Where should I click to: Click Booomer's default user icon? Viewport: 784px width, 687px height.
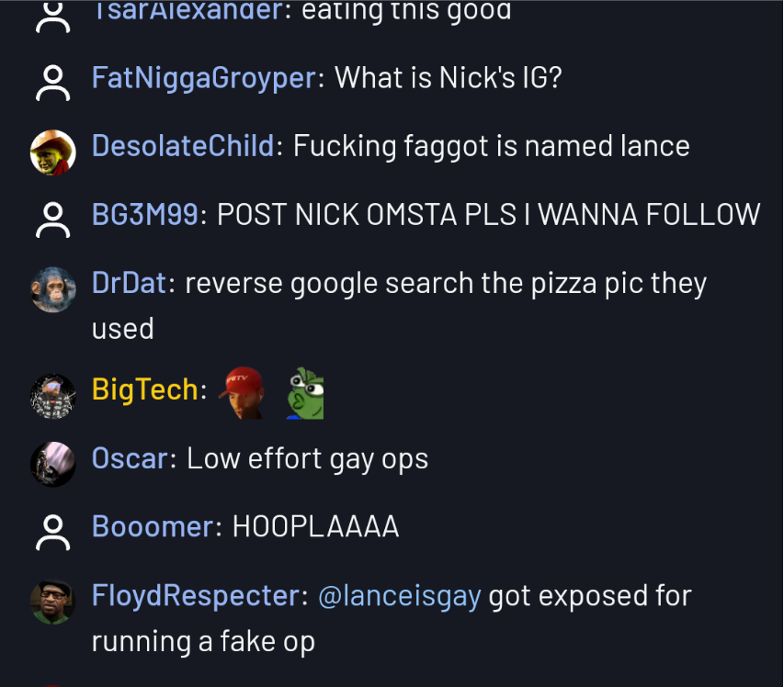[53, 533]
